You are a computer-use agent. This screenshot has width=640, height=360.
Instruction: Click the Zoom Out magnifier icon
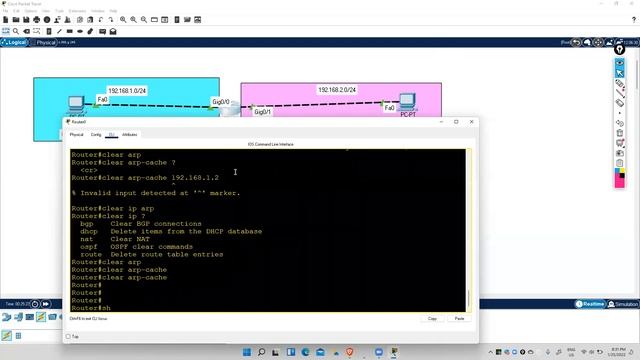[144, 20]
